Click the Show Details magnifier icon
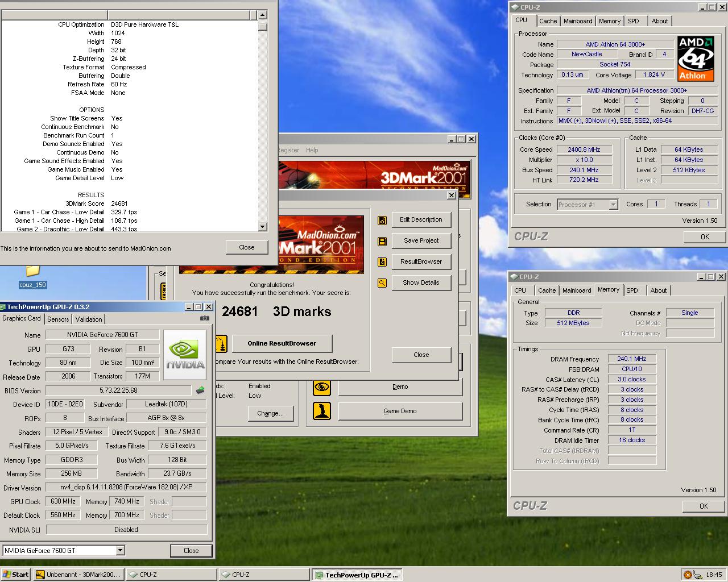 click(x=382, y=283)
